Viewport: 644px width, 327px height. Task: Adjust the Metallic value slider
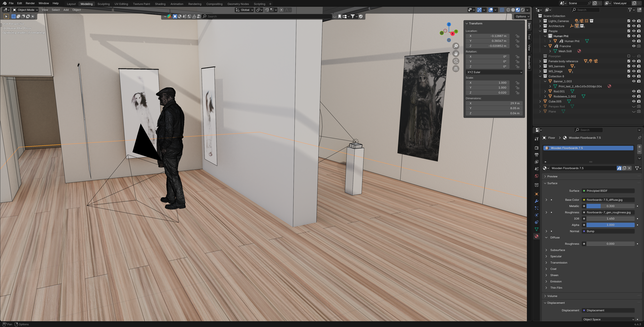click(610, 206)
